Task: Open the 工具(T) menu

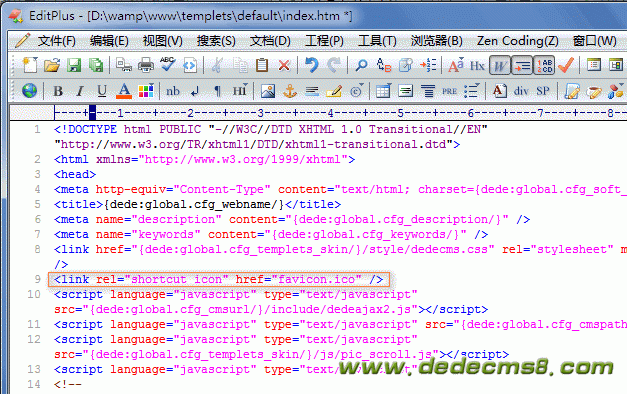Action: (377, 41)
